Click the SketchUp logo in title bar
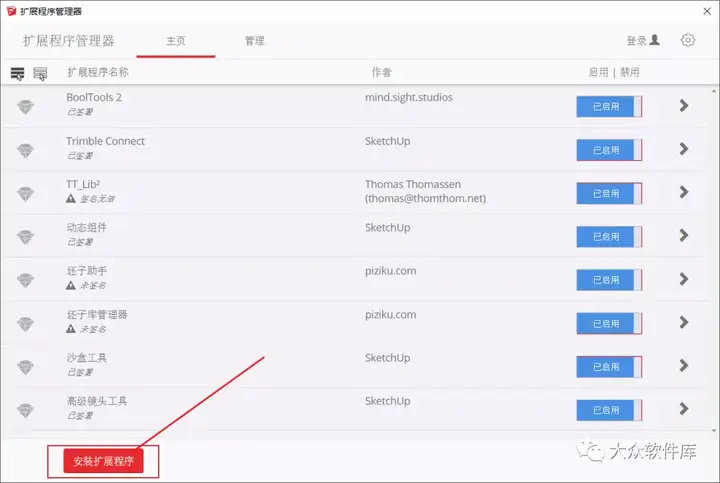The image size is (720, 483). tap(11, 11)
